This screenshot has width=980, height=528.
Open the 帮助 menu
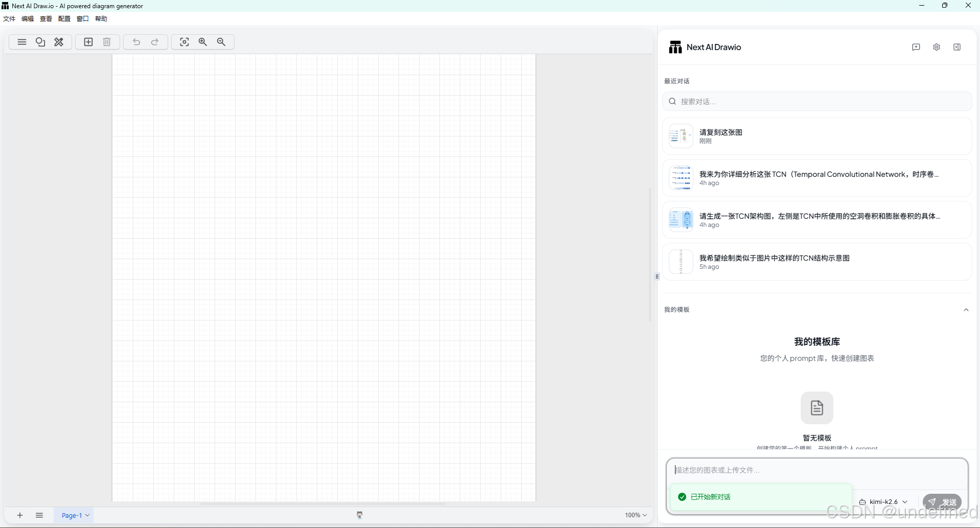101,19
